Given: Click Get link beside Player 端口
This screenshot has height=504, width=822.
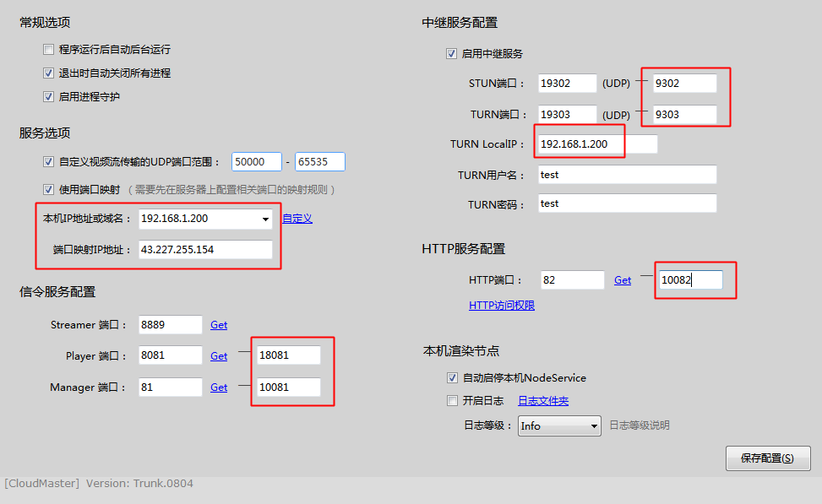Looking at the screenshot, I should pos(219,356).
